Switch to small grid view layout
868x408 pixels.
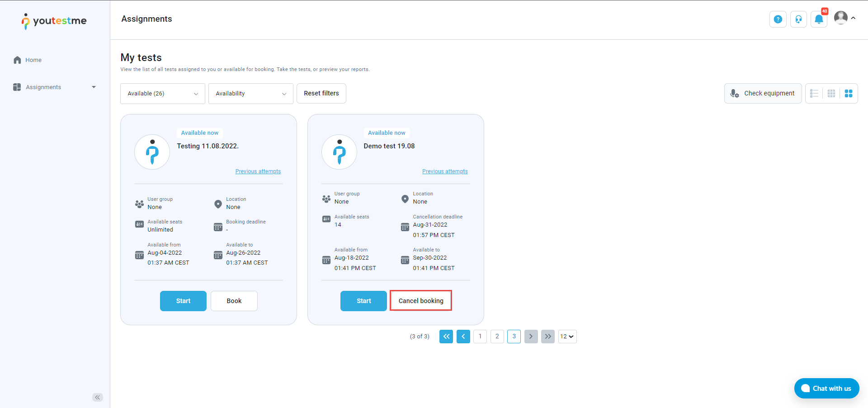coord(831,94)
